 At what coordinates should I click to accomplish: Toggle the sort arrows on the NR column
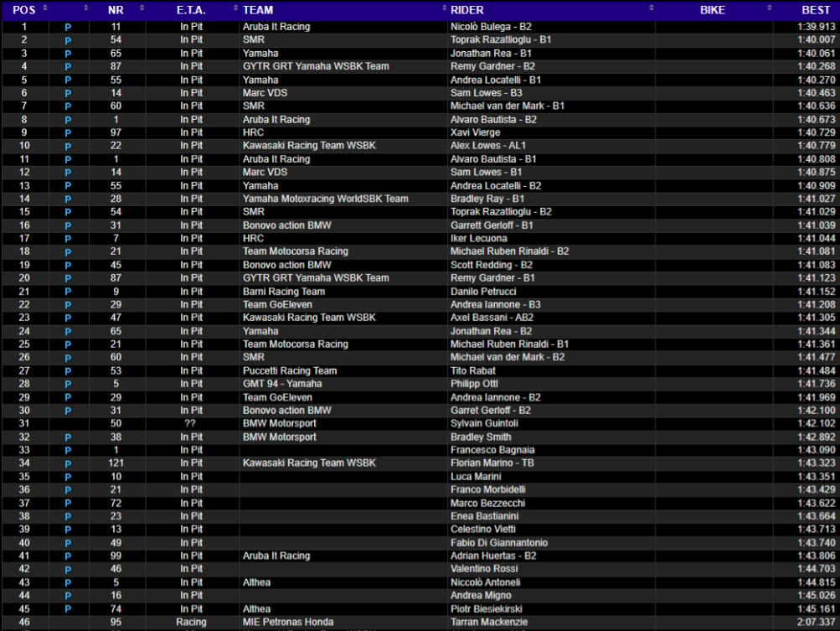[142, 9]
